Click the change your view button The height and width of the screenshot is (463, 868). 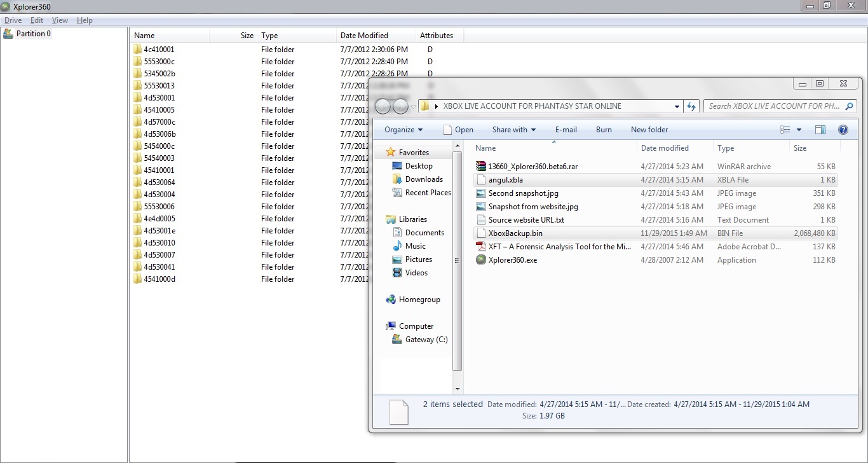pos(785,130)
